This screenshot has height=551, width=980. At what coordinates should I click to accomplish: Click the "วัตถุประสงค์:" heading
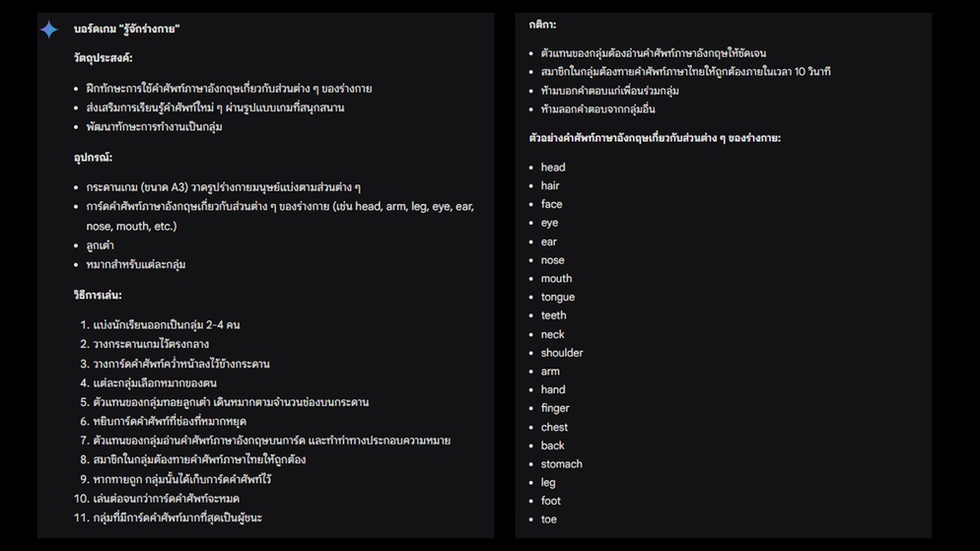(x=103, y=59)
